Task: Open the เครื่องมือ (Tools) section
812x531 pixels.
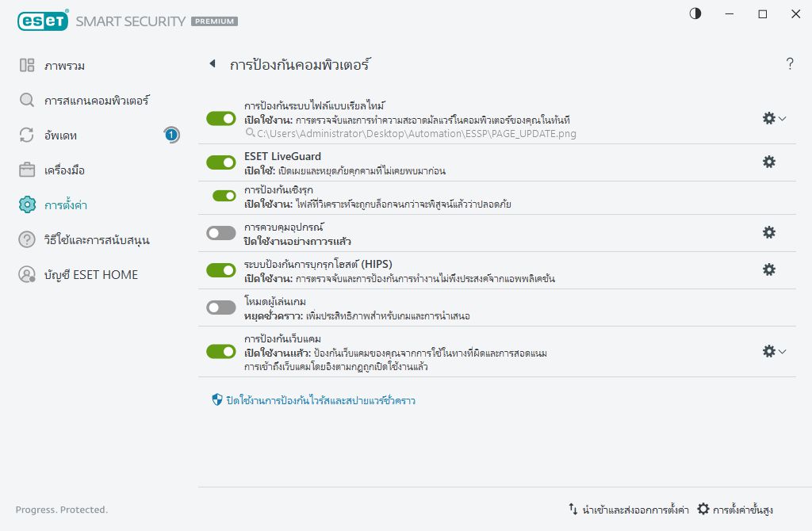Action: [70, 170]
